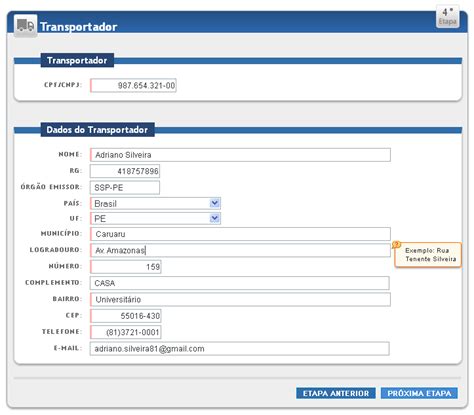The width and height of the screenshot is (474, 415).
Task: Click the COMPLEMENTO label
Action: pos(53,282)
